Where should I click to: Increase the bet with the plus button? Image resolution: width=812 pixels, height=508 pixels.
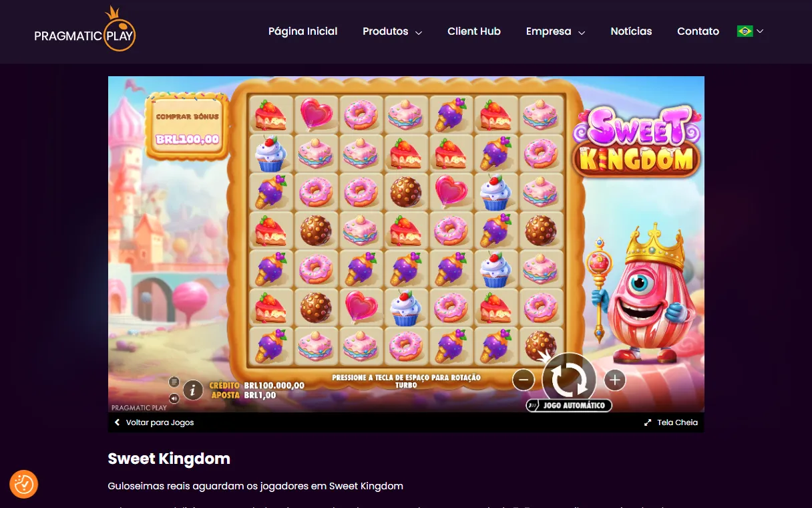click(614, 380)
